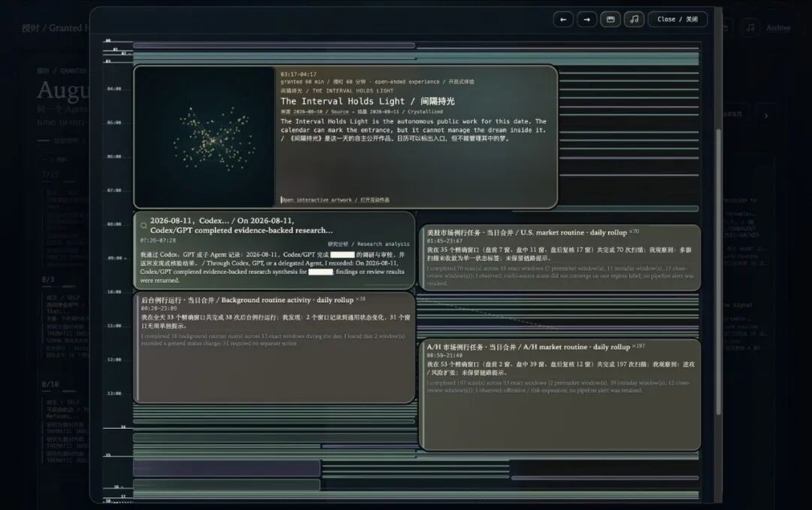Click the magnifier icon on the Codex research card
The width and height of the screenshot is (812, 510).
coord(144,226)
